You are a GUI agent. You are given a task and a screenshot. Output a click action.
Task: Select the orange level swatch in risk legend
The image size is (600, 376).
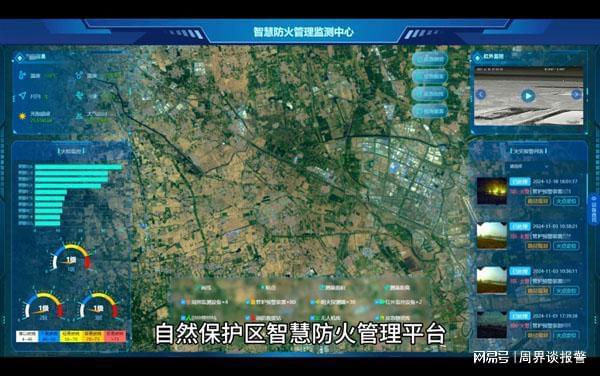93,336
